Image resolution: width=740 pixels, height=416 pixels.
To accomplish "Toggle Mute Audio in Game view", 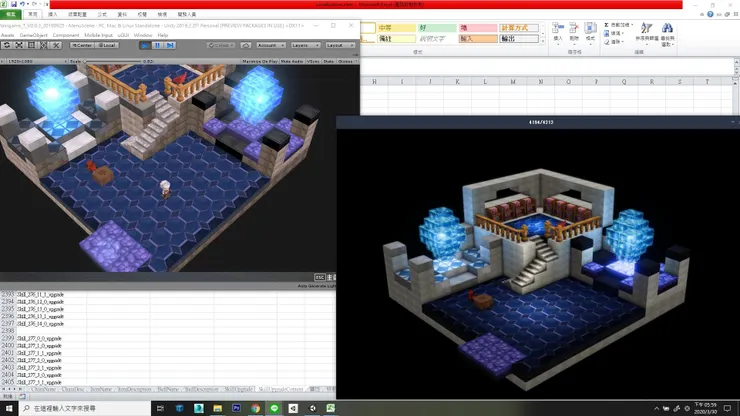I will point(292,61).
